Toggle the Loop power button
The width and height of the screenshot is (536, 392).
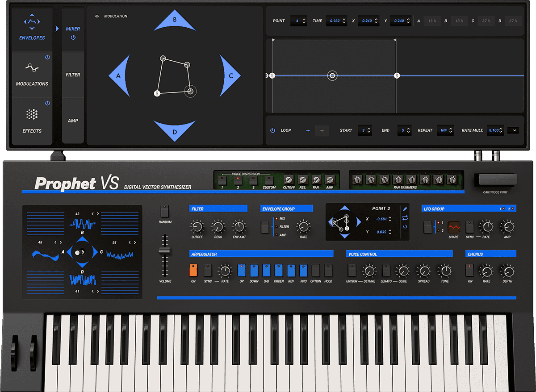(272, 131)
